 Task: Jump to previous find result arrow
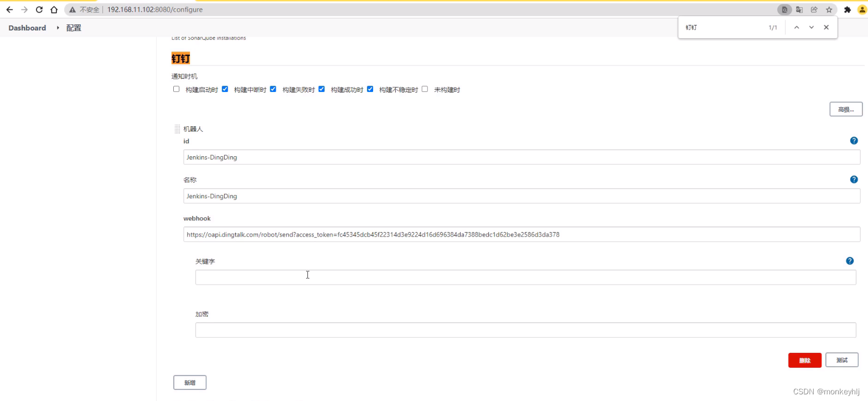click(797, 27)
